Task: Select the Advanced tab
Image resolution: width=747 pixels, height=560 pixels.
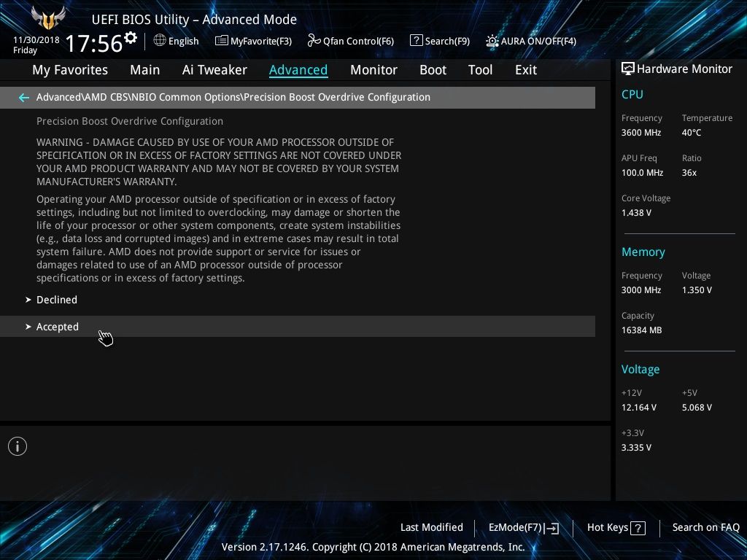Action: point(298,70)
